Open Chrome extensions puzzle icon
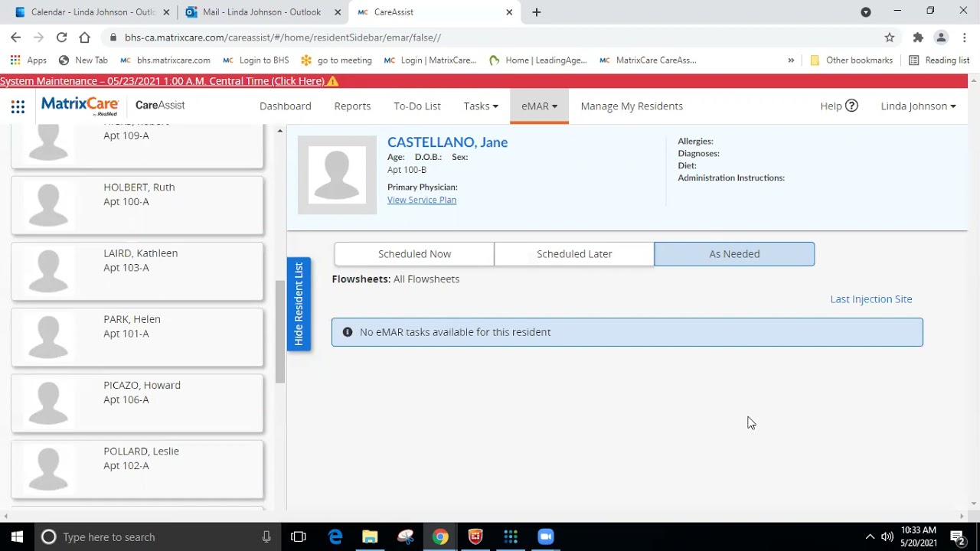 tap(918, 37)
